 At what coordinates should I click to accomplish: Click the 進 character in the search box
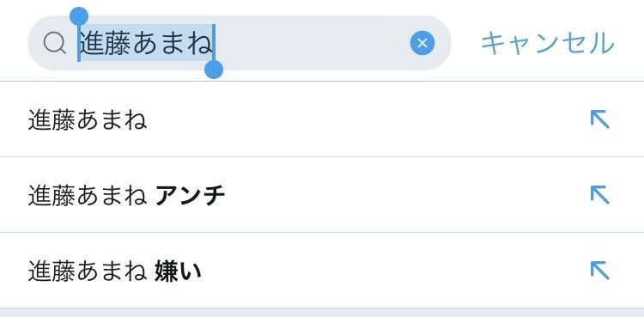tap(92, 43)
